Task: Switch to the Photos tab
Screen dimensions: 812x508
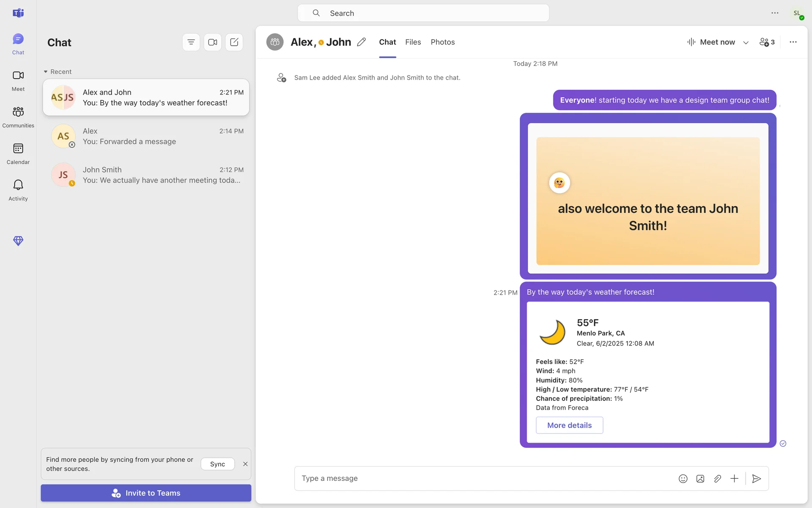Action: point(442,42)
